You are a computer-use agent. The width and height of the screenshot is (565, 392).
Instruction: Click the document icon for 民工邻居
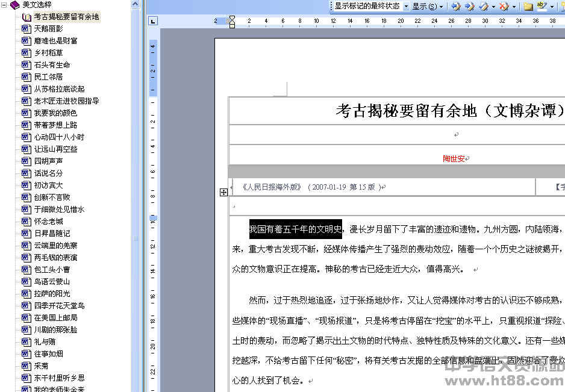click(27, 76)
